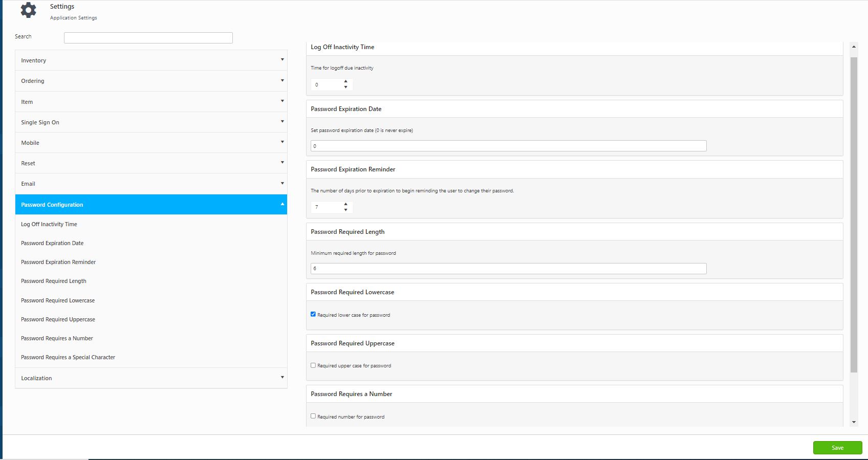Uncheck Required lower case for password
The height and width of the screenshot is (460, 868).
click(x=313, y=314)
